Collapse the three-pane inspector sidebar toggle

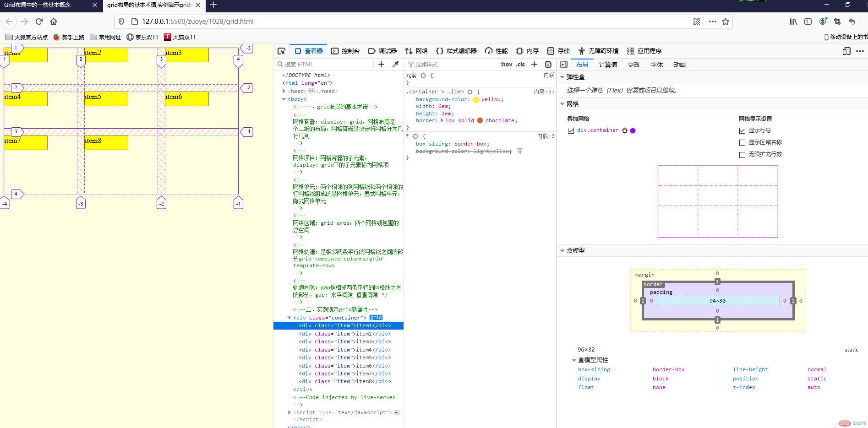tap(564, 65)
